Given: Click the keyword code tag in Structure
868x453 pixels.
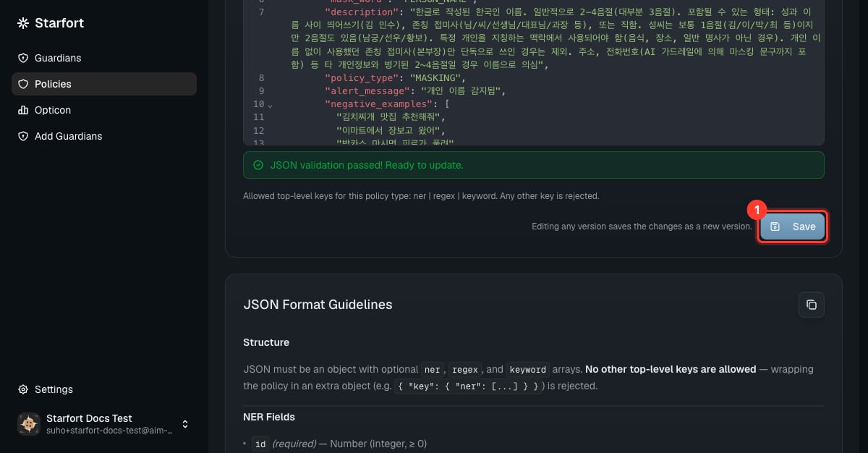Looking at the screenshot, I should [527, 369].
